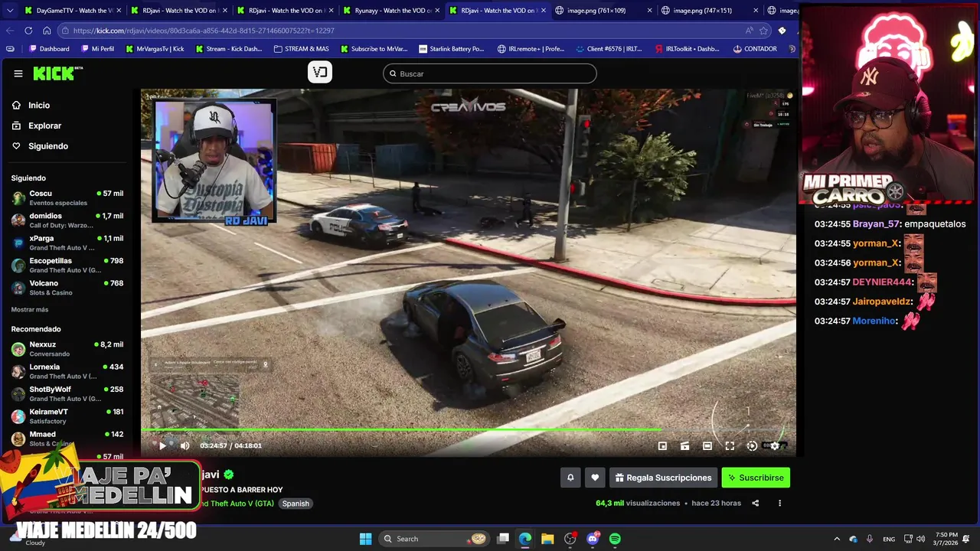Open Lornexia recommended channel
Image resolution: width=980 pixels, height=551 pixels.
click(x=67, y=371)
